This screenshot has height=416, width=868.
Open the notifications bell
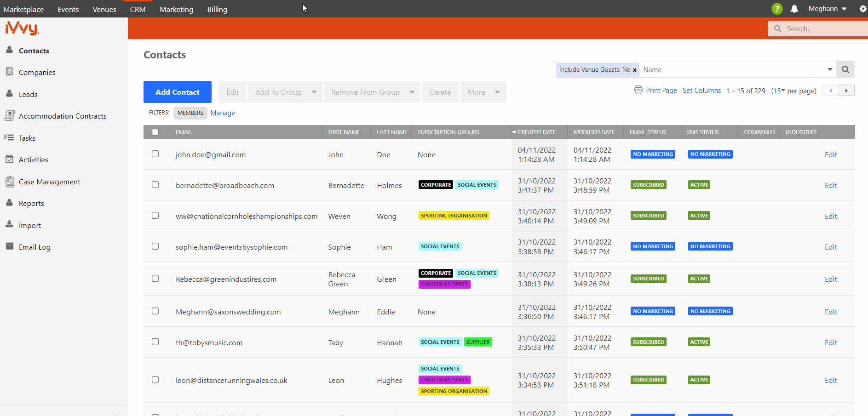coord(794,8)
